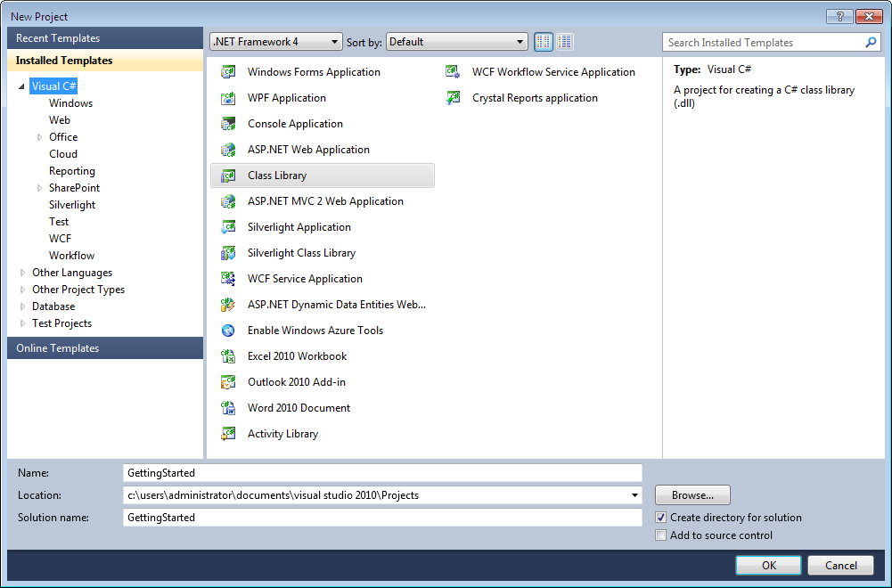The height and width of the screenshot is (588, 892).
Task: Click the WCF Service Application icon
Action: [228, 279]
